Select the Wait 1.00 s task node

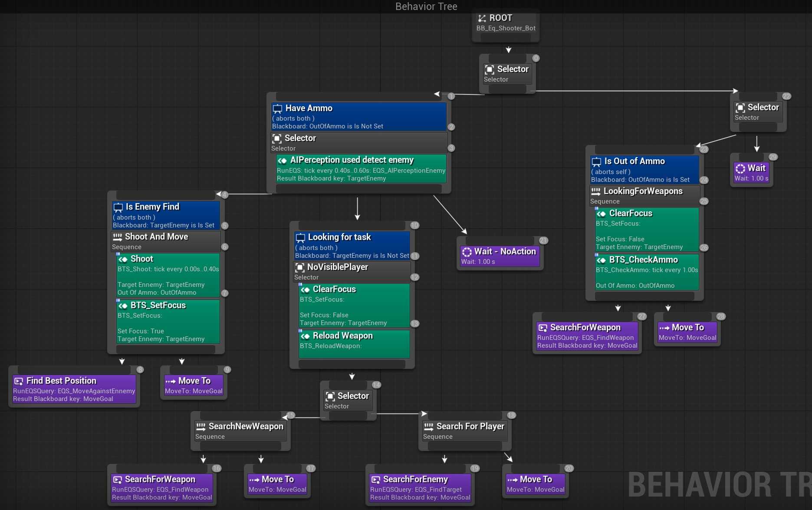pos(751,172)
